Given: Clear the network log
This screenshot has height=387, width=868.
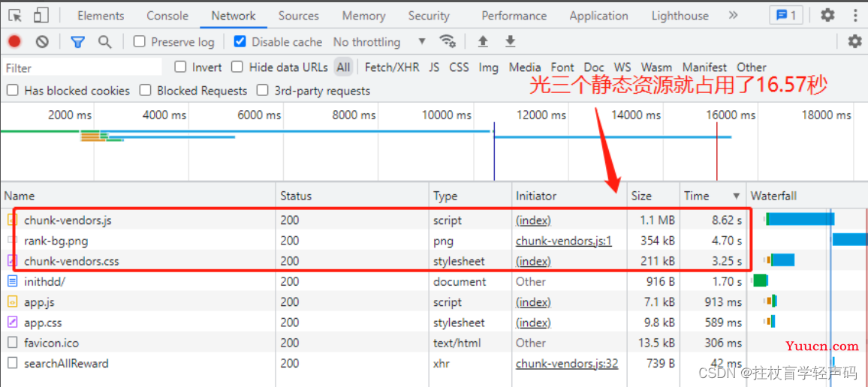Looking at the screenshot, I should [x=42, y=41].
